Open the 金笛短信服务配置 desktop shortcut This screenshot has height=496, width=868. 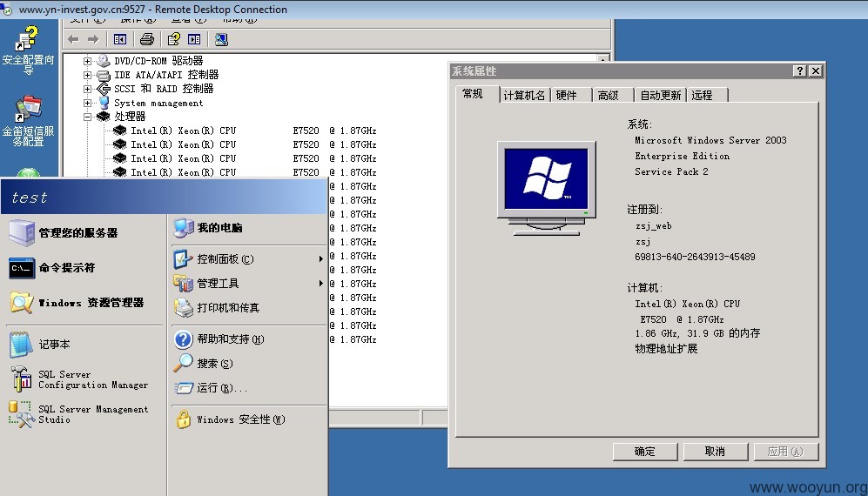tap(28, 121)
